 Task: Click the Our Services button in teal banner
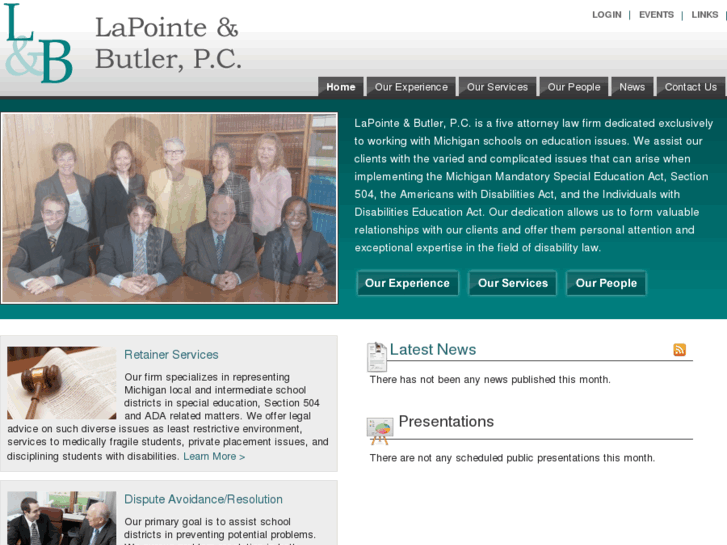point(513,283)
